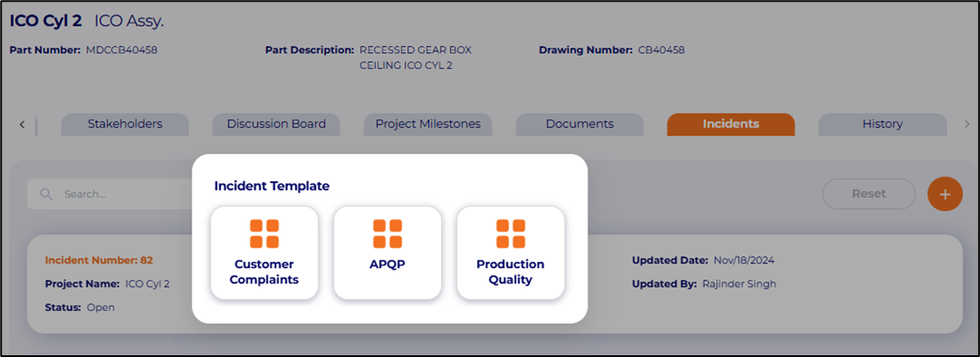Click part number MDCCB40458
Viewport: 980px width, 357px height.
(121, 50)
